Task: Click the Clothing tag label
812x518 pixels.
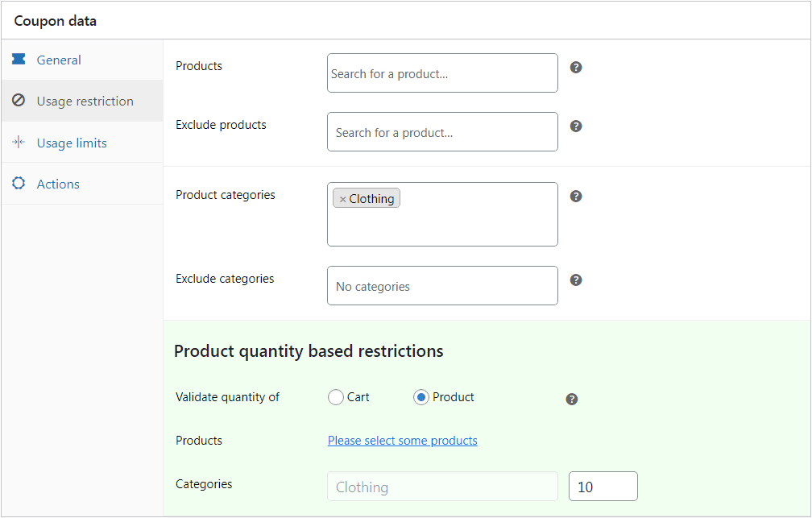Action: coord(371,199)
